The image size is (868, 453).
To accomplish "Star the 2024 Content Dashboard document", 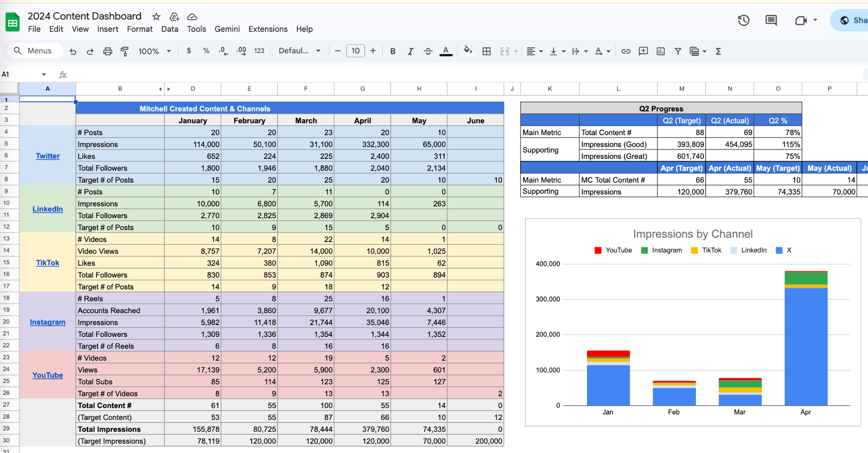I will pos(156,17).
